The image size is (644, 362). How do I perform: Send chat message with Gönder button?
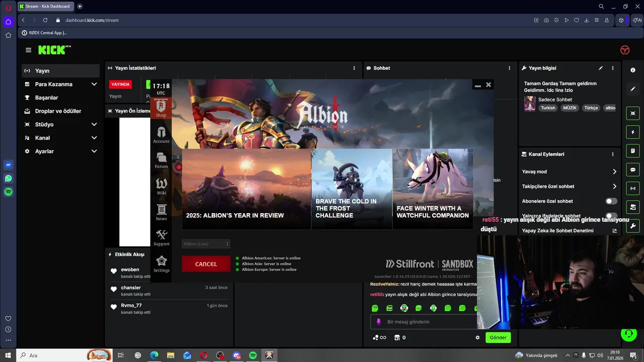tap(498, 337)
